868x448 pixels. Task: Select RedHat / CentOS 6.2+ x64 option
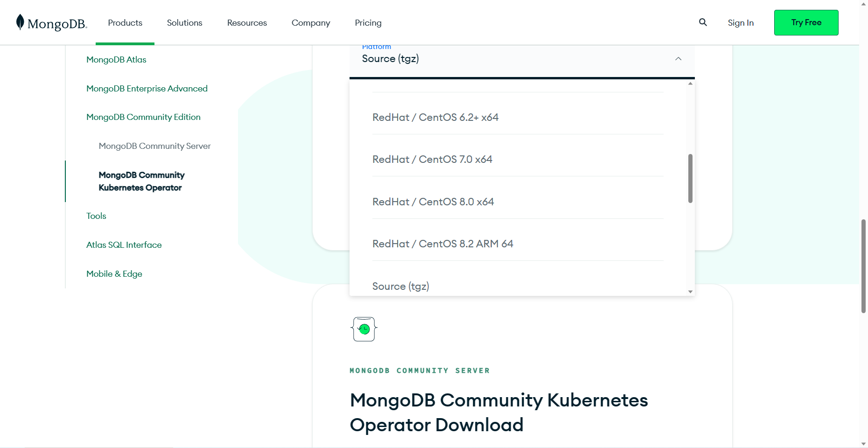point(518,118)
